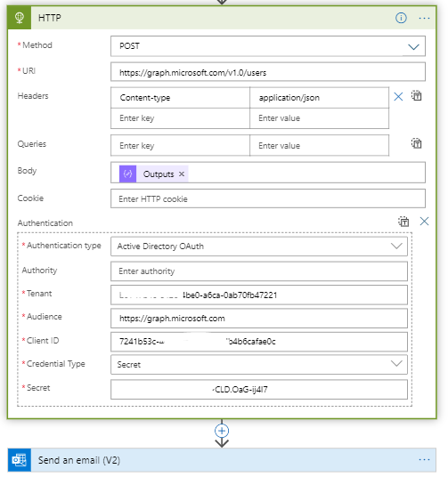Click the Content-type header key field

click(180, 98)
